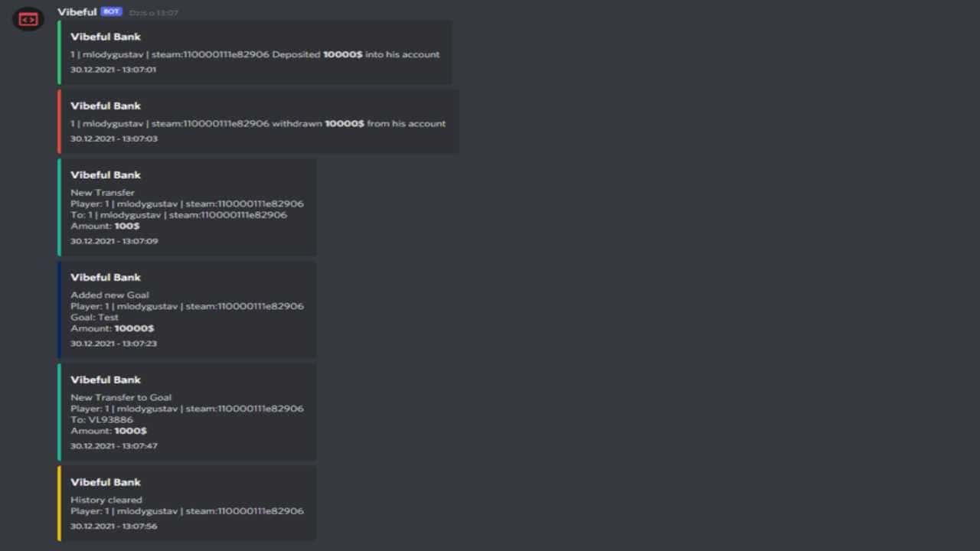Click the 'Amount: 100$' line
980x551 pixels.
coord(105,226)
